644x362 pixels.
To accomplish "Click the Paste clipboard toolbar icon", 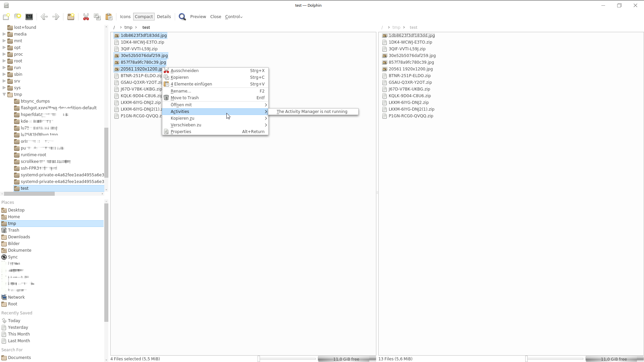I will coord(109,17).
